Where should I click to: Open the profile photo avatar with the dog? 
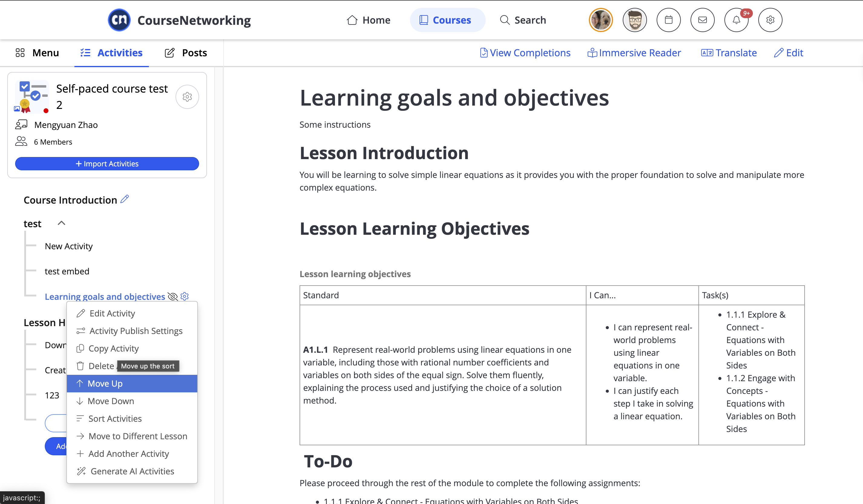(x=600, y=20)
